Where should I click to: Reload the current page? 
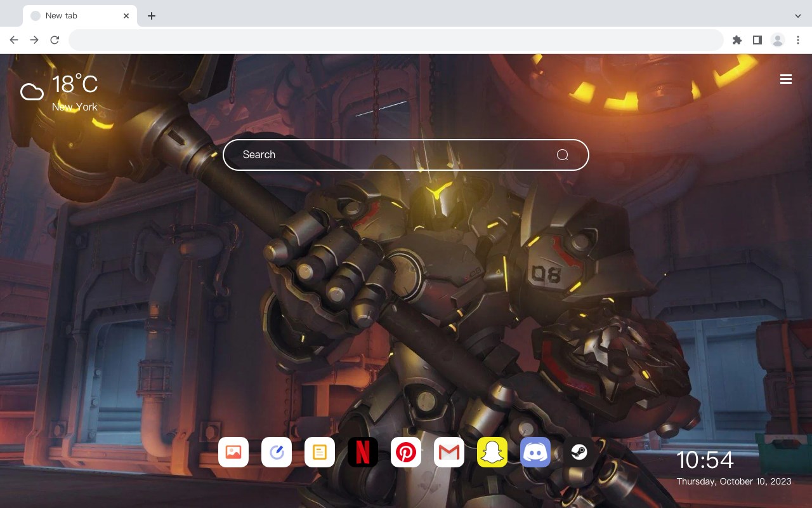55,40
